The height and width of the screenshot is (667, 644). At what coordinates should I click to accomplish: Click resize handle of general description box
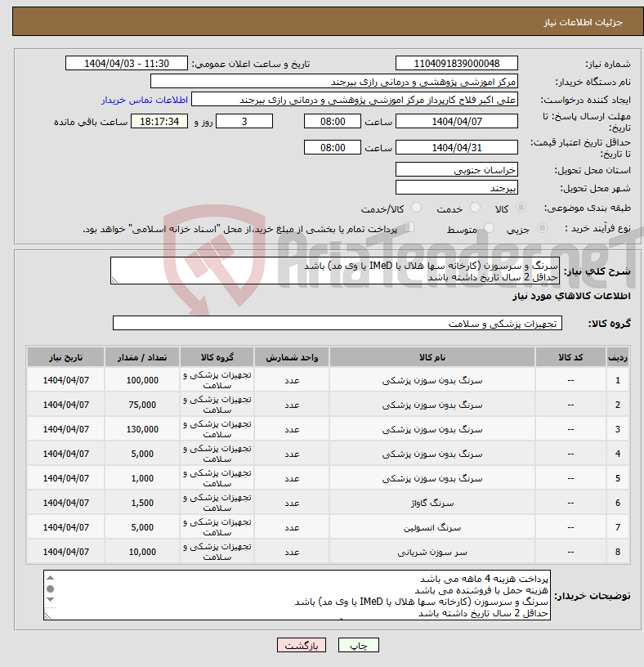tap(114, 280)
